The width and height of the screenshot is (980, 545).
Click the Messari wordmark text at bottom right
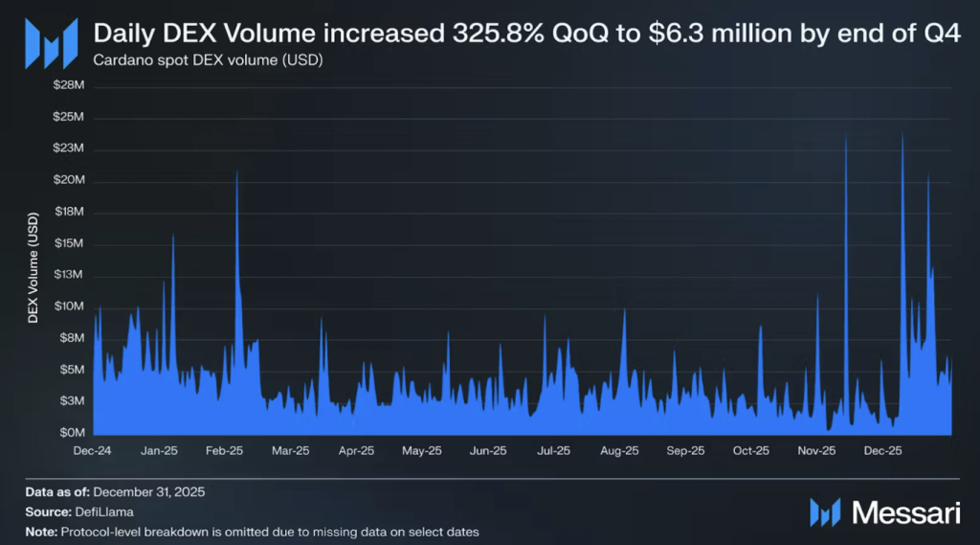(904, 513)
